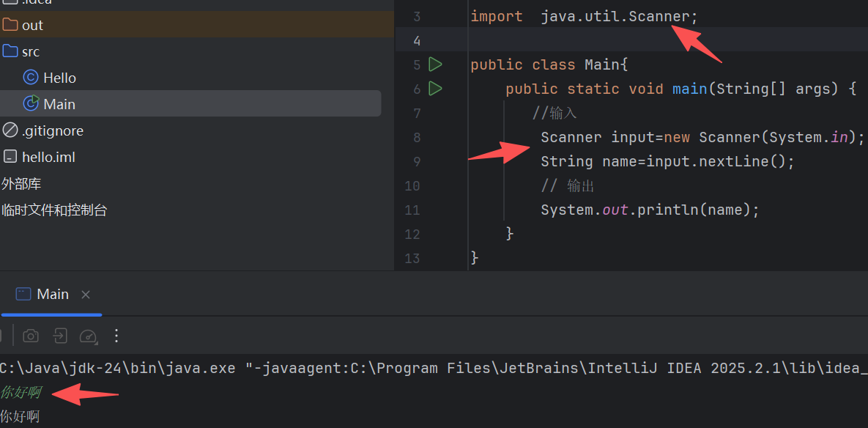Click the Hello class icon in project tree
868x428 pixels.
click(31, 78)
